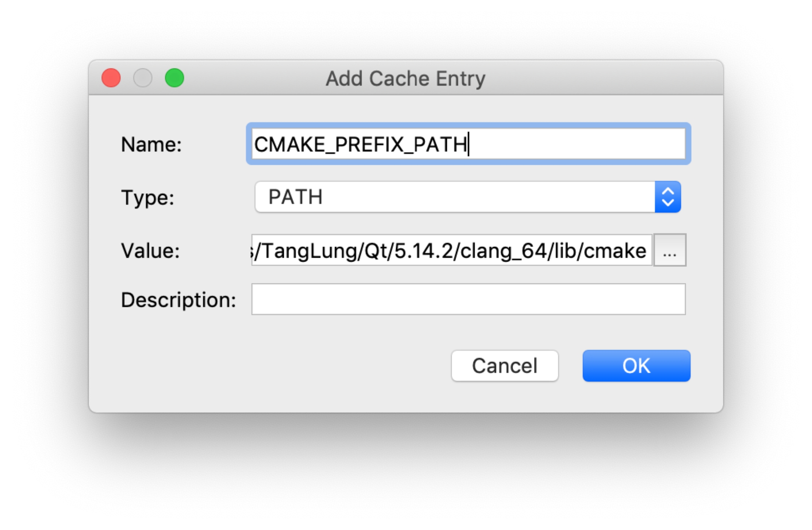Click the Value: label
The height and width of the screenshot is (530, 812).
tap(150, 250)
